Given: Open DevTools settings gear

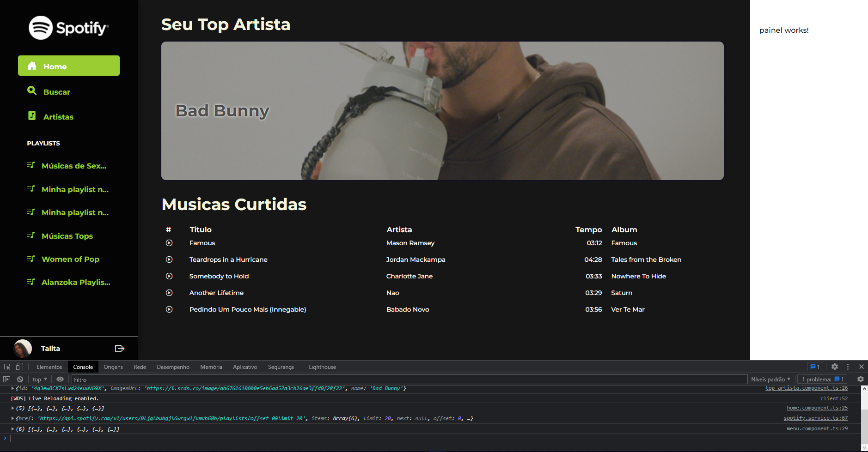Looking at the screenshot, I should tap(835, 367).
